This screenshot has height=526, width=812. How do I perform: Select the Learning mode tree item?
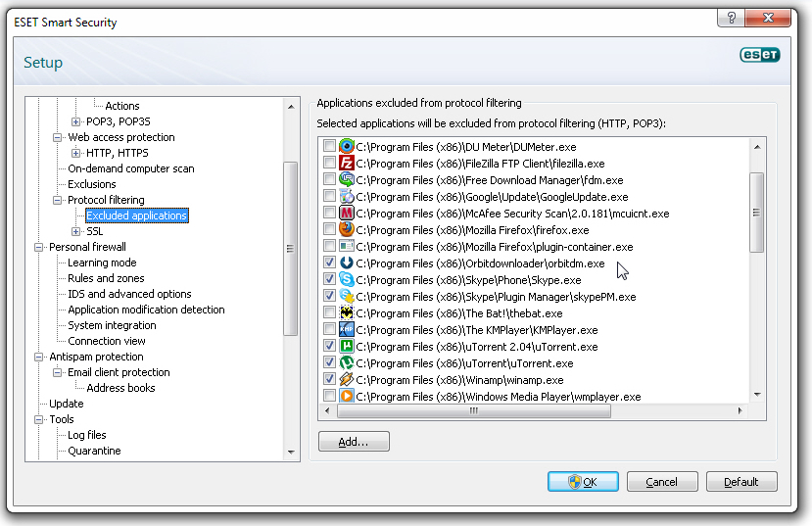tap(102, 263)
